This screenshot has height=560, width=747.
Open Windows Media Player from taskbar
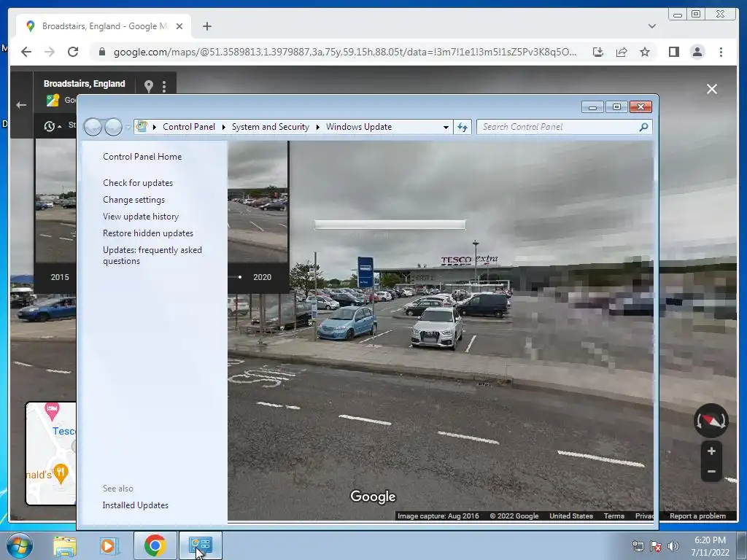click(x=109, y=545)
